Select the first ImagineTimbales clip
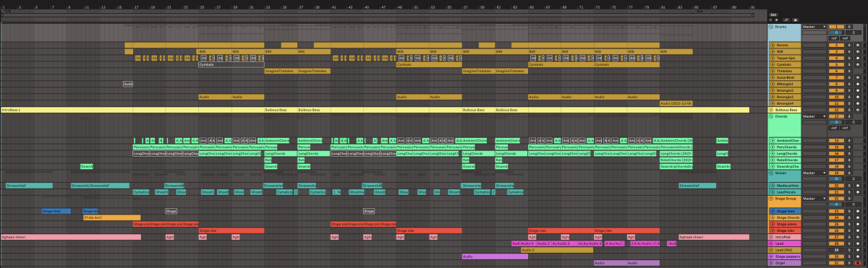 coord(280,71)
